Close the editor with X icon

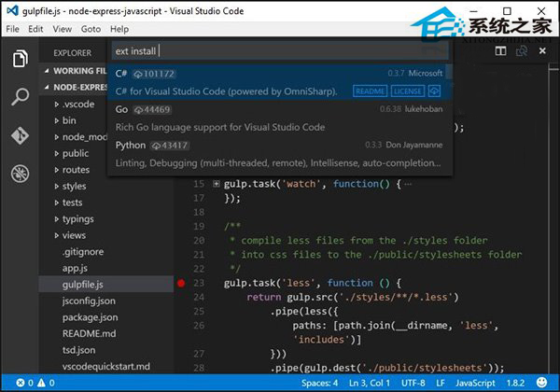(x=542, y=51)
